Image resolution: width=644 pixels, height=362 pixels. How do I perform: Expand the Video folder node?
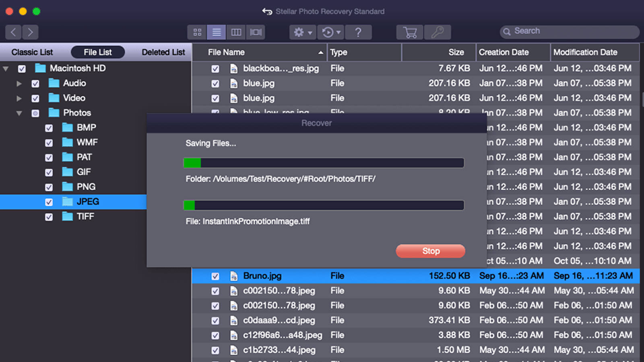click(19, 99)
